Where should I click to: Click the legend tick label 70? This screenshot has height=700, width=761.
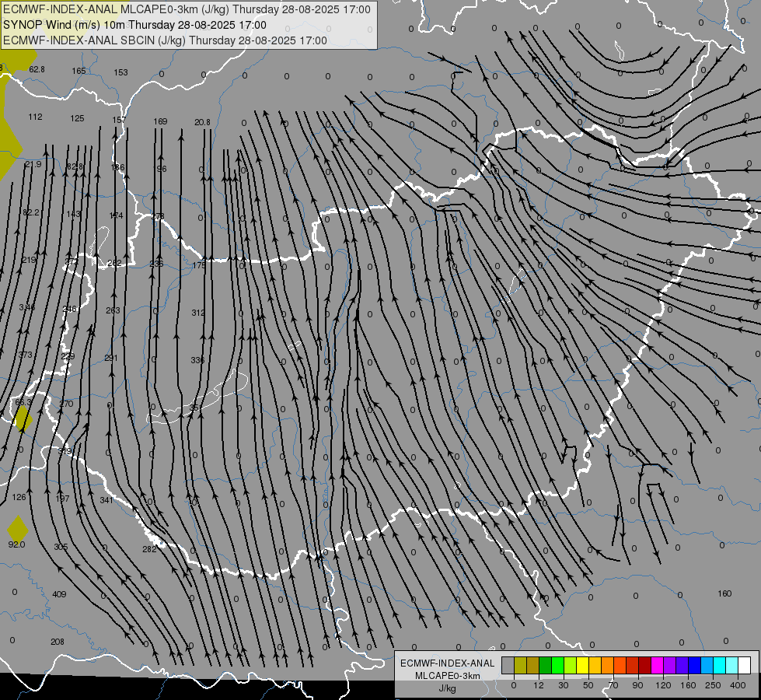[613, 685]
